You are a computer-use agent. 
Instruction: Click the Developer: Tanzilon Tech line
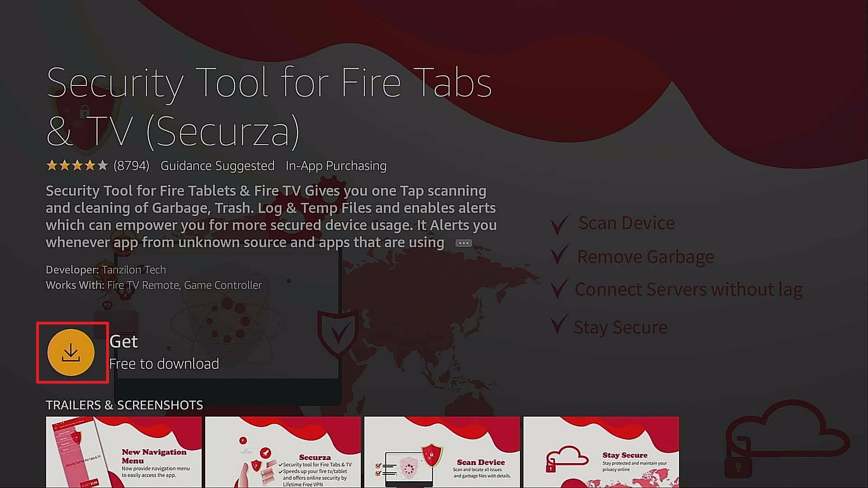pos(106,270)
